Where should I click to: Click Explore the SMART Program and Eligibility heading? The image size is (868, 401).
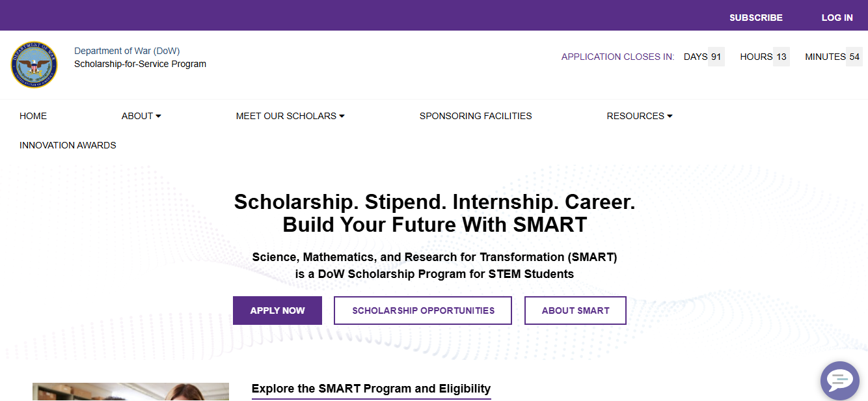[x=371, y=389]
